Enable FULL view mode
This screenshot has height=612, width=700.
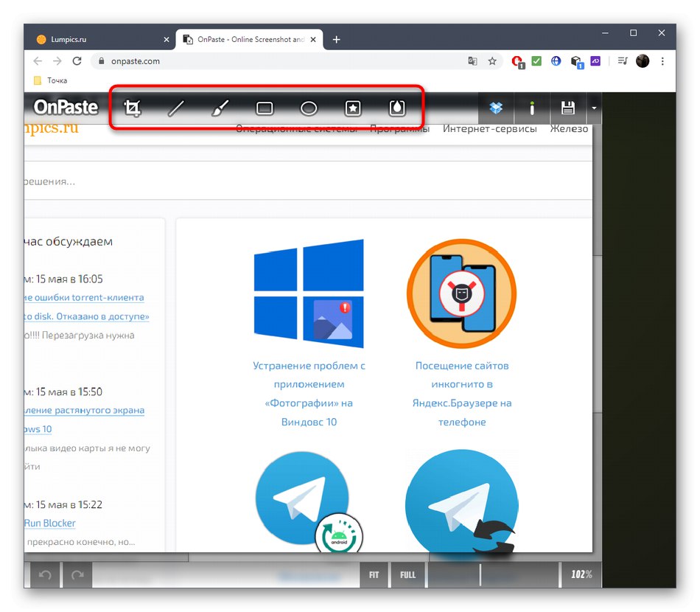407,574
